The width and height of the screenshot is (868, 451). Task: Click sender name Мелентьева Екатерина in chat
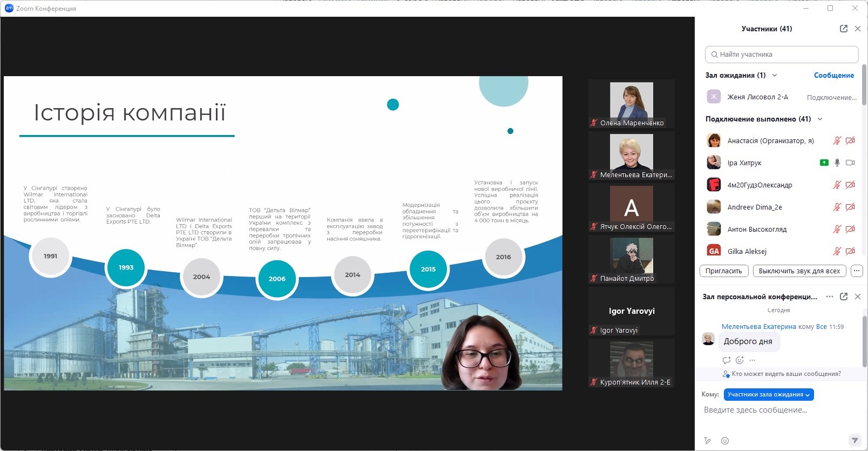758,327
